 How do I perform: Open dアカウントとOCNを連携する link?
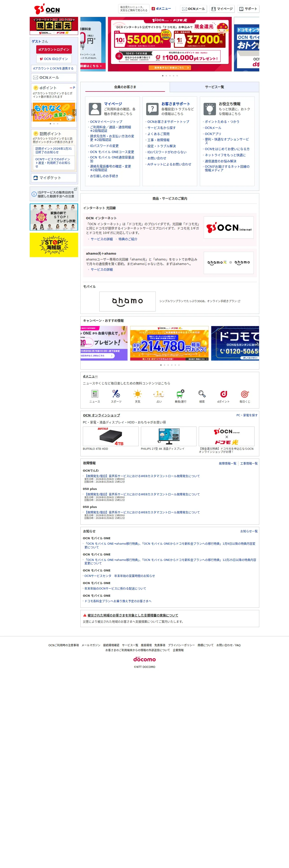point(54,69)
